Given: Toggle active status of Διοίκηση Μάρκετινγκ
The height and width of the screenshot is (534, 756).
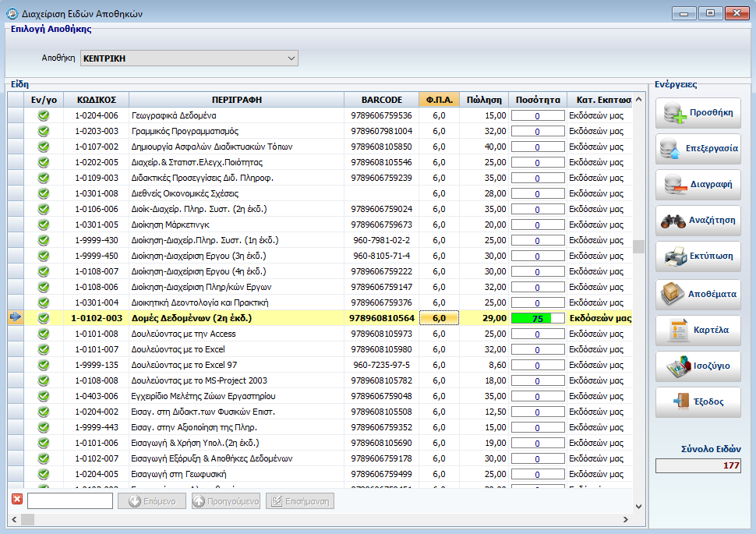Looking at the screenshot, I should 44,225.
